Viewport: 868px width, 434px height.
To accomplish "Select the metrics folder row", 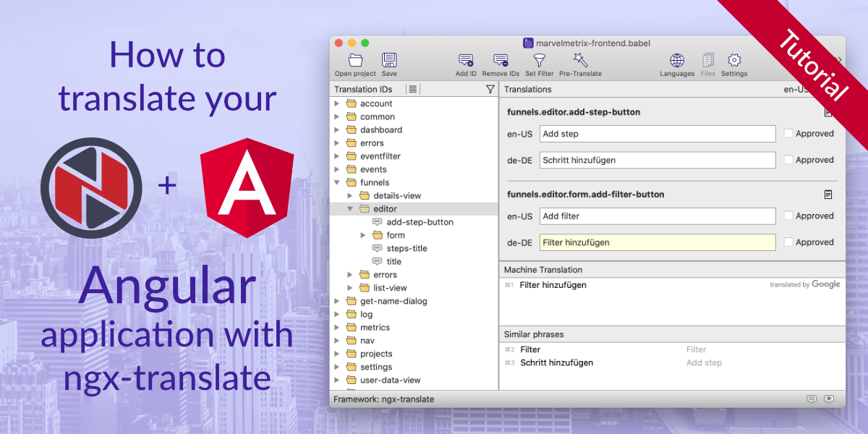I will tap(414, 328).
